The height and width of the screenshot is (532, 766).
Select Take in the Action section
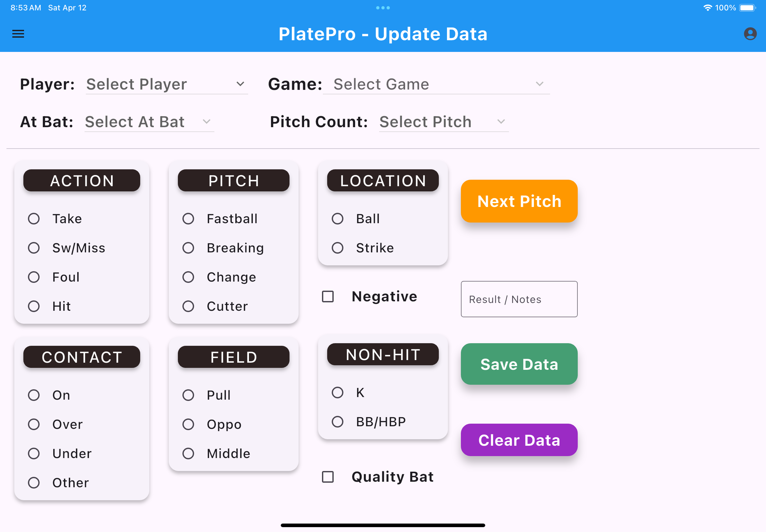click(x=33, y=219)
